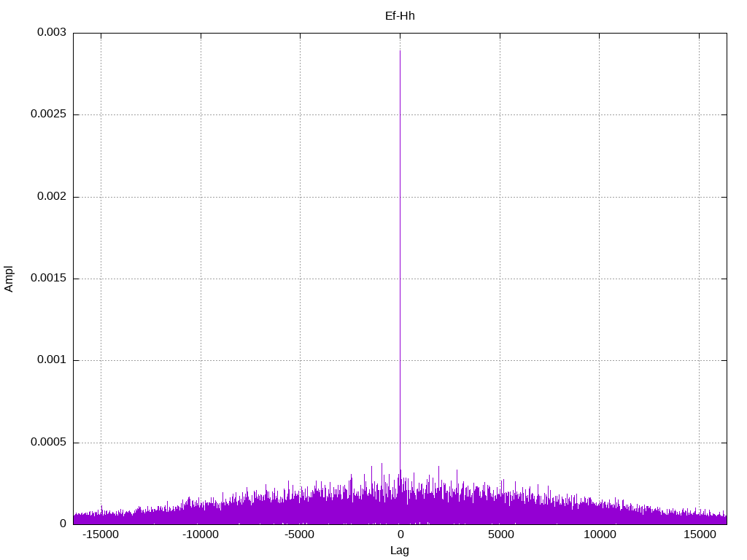747x560 pixels.
Task: Click the 0.001 y-axis tick label
Action: tap(52, 360)
